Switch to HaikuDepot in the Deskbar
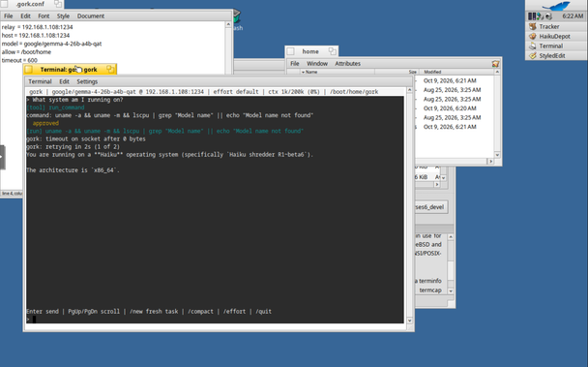588x367 pixels. (556, 37)
